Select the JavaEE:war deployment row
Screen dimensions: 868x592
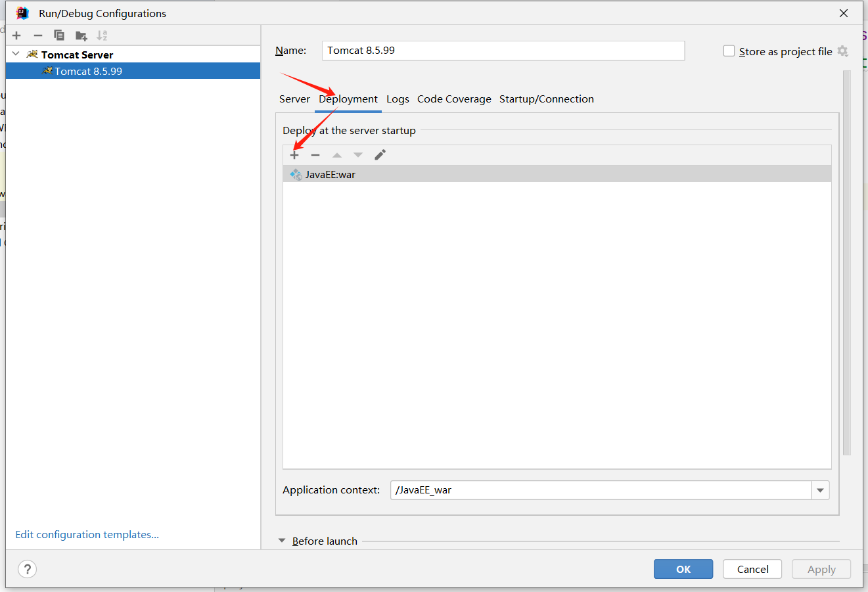point(557,174)
